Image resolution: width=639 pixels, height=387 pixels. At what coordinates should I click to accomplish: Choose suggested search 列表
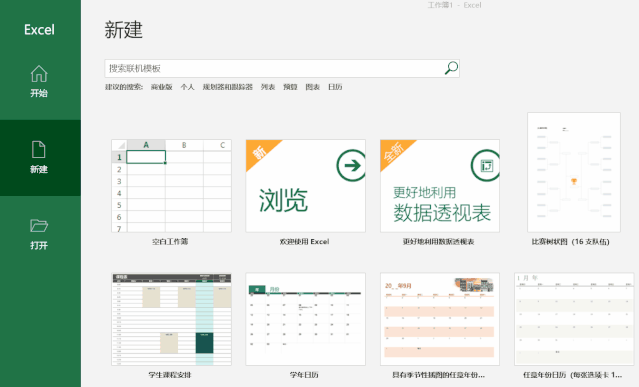[268, 87]
